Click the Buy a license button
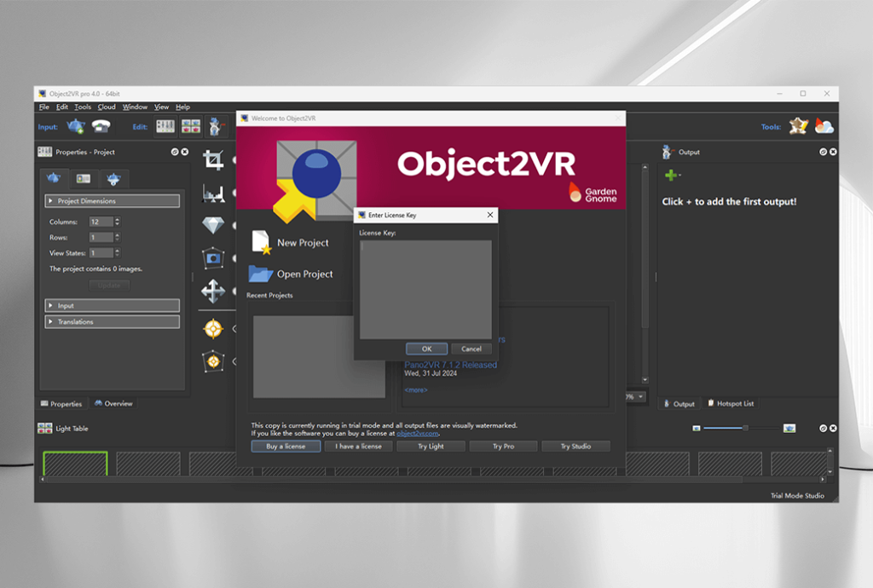The width and height of the screenshot is (873, 588). click(286, 447)
